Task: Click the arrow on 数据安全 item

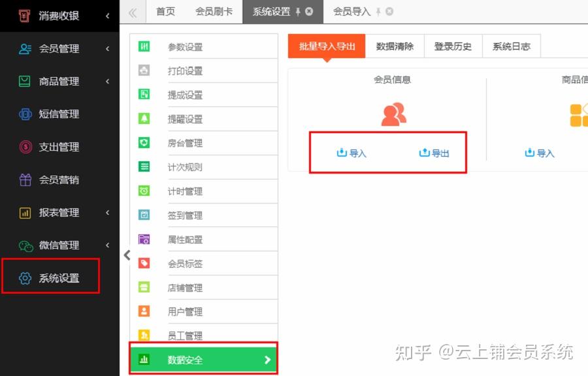Action: pos(267,360)
